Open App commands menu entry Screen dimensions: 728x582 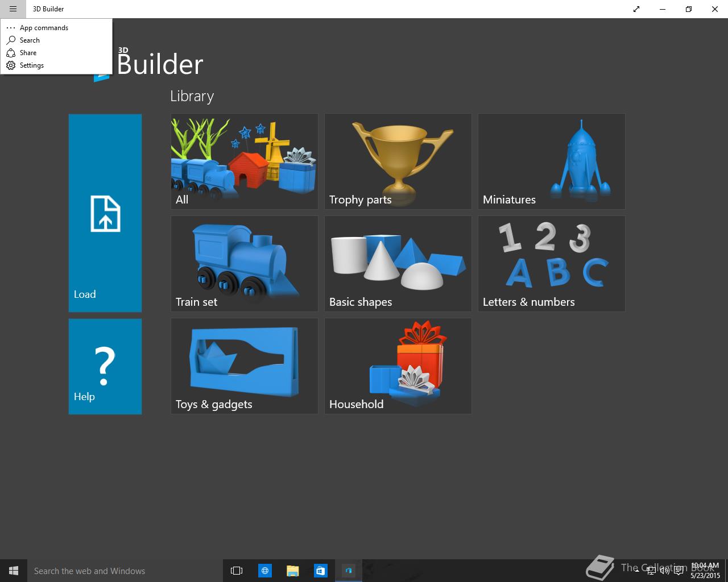coord(56,28)
